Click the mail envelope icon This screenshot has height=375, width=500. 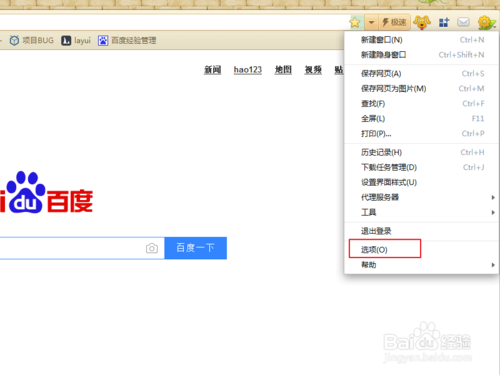[463, 22]
